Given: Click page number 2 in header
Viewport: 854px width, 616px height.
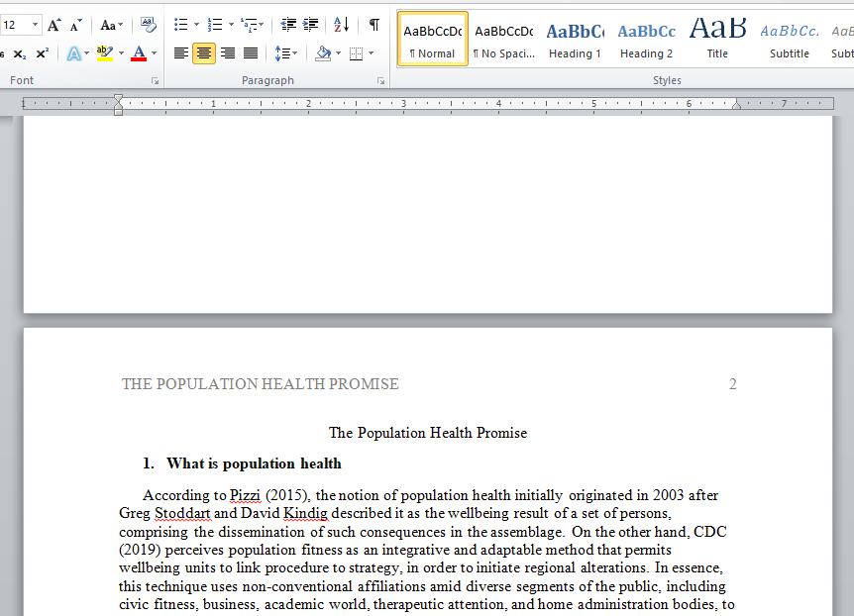Looking at the screenshot, I should tap(732, 384).
